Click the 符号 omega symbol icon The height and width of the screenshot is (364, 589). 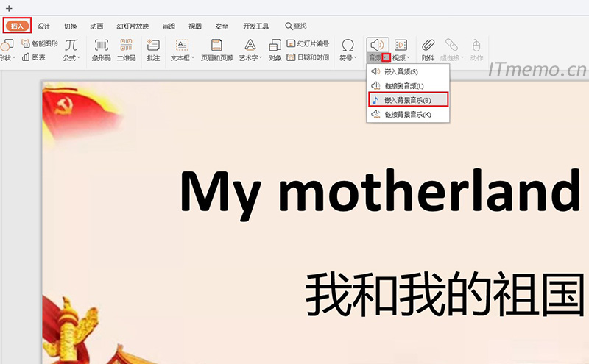(x=348, y=45)
